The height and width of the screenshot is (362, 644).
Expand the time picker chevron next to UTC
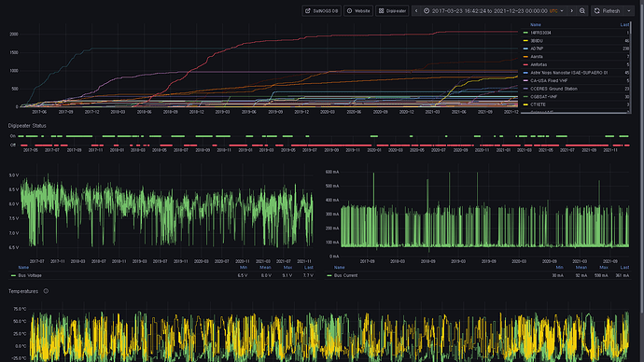click(562, 11)
